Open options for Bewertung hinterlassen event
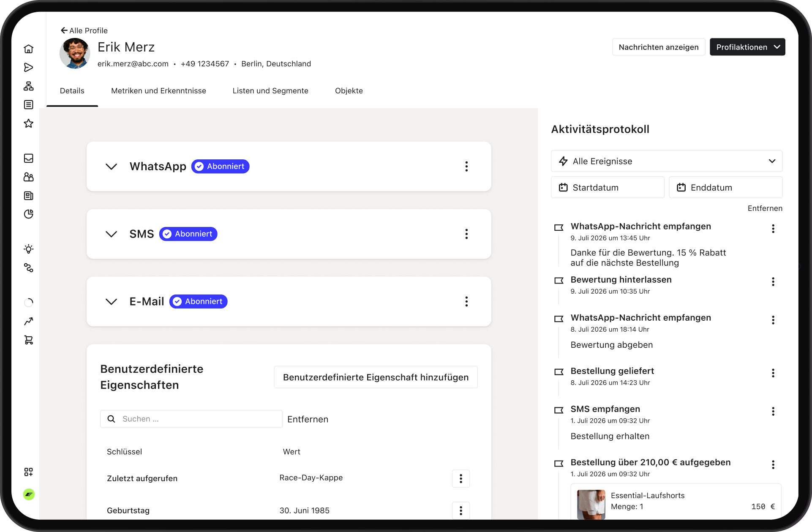This screenshot has width=812, height=532. (773, 282)
